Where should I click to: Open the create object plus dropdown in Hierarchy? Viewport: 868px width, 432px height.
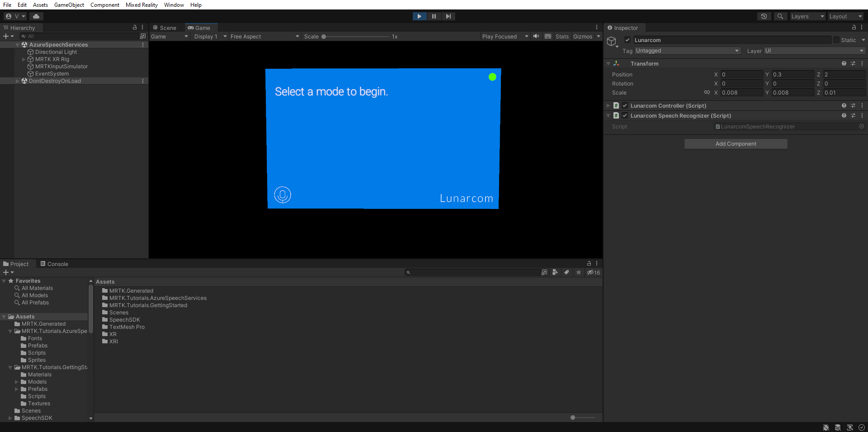click(x=9, y=36)
